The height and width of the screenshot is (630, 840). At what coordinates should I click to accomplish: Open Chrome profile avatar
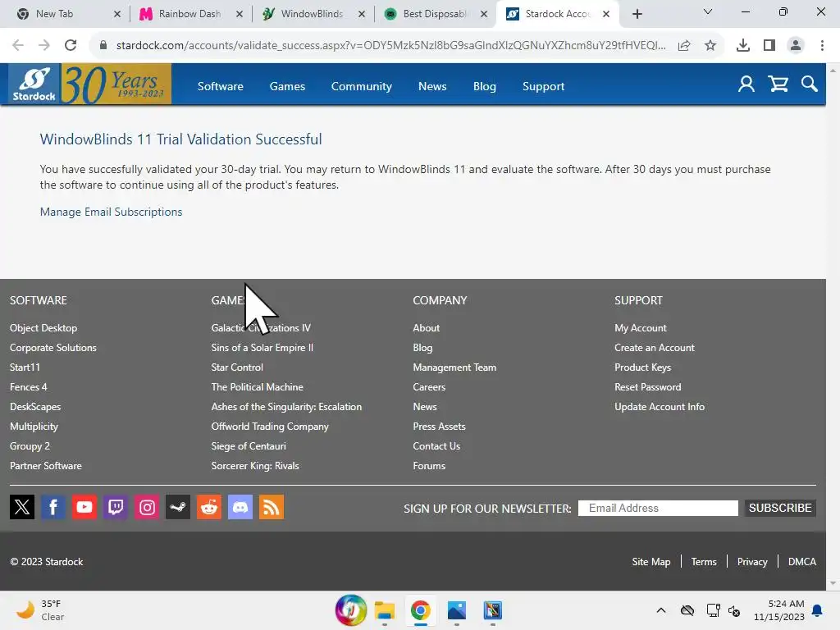pos(796,46)
